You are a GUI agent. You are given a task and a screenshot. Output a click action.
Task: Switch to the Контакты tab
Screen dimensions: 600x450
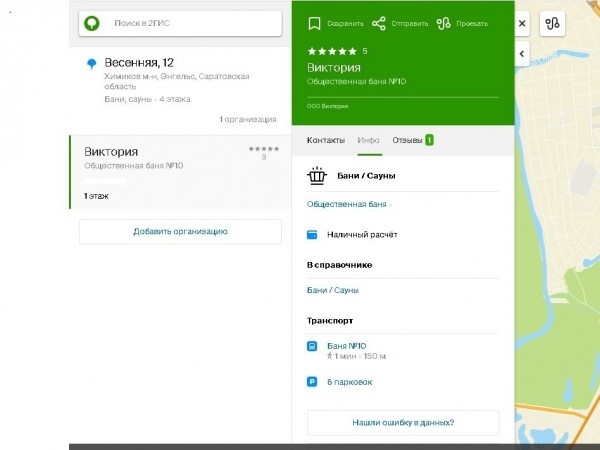click(326, 140)
